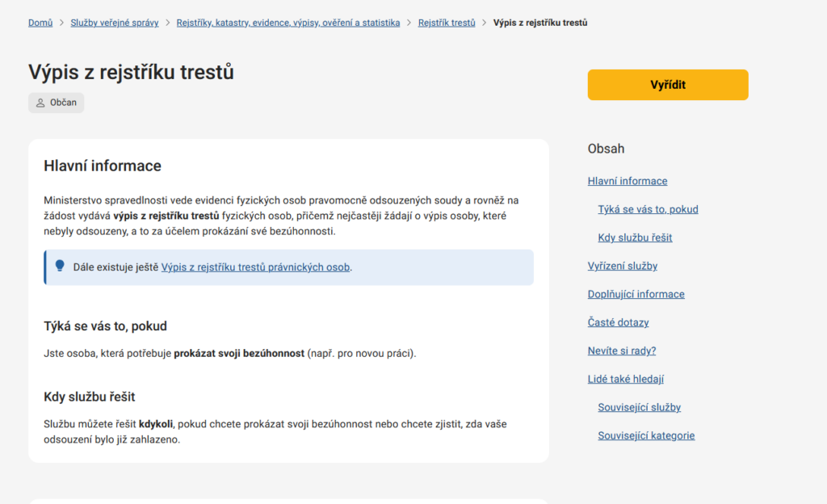
Task: Click the breadcrumb chevron after Domů
Action: point(61,23)
